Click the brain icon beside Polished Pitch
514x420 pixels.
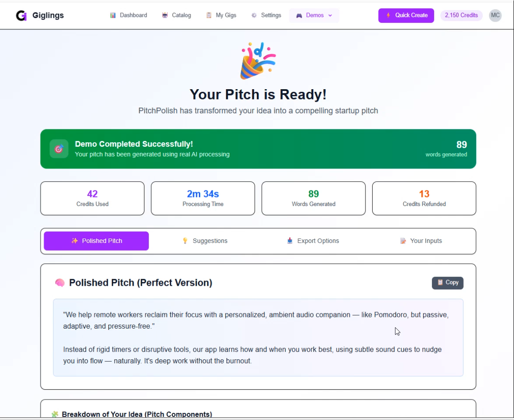point(60,283)
